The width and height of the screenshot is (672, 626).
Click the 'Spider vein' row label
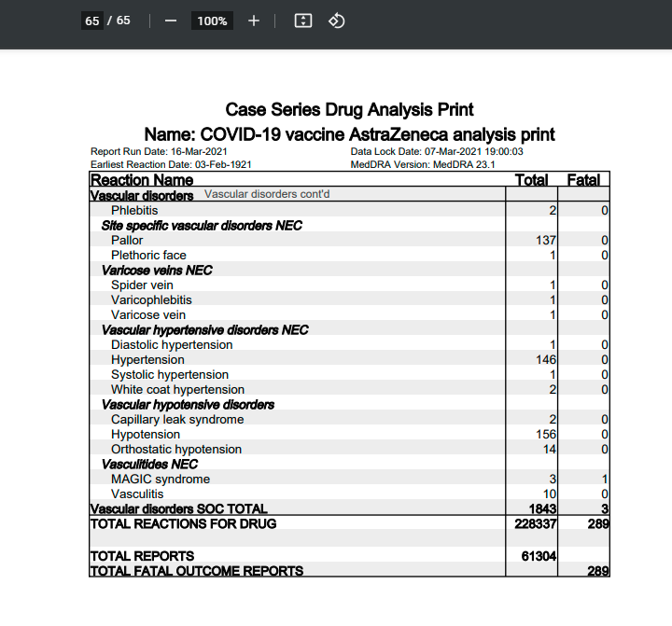coord(142,285)
